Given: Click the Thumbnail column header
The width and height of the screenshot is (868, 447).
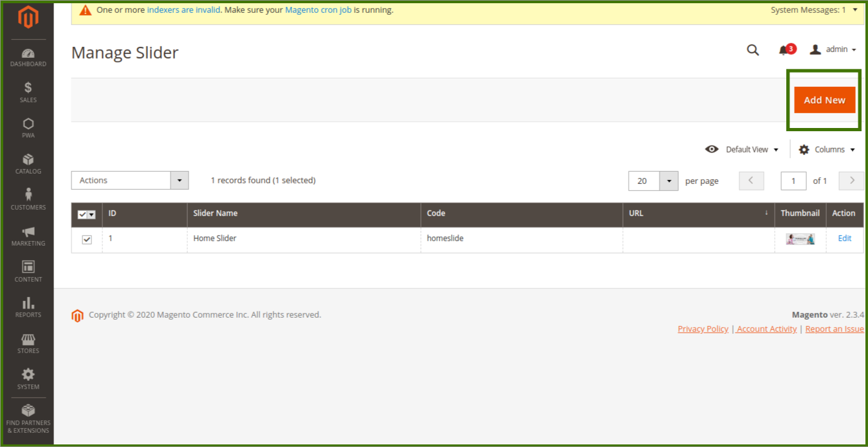Looking at the screenshot, I should (x=800, y=214).
